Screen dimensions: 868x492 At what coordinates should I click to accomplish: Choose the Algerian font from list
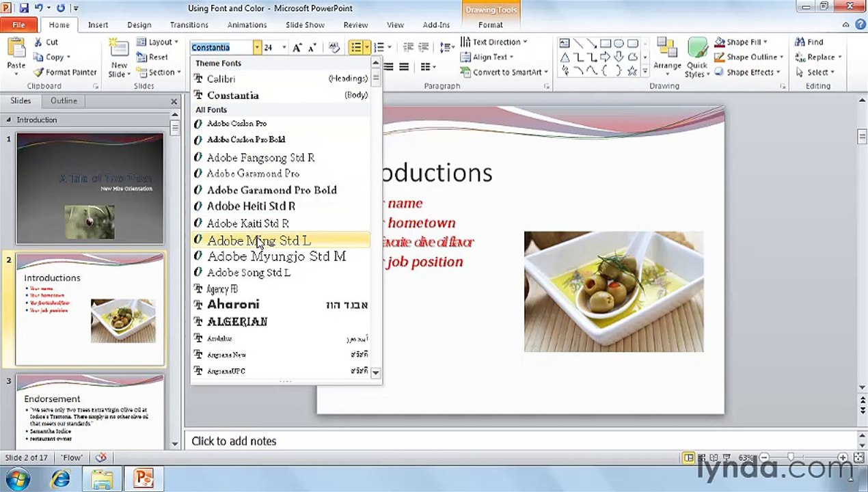(x=280, y=321)
